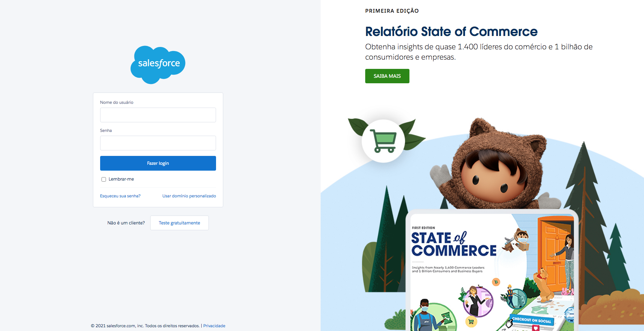
Task: Click the Checkout on Social banner graphic
Action: click(x=532, y=320)
